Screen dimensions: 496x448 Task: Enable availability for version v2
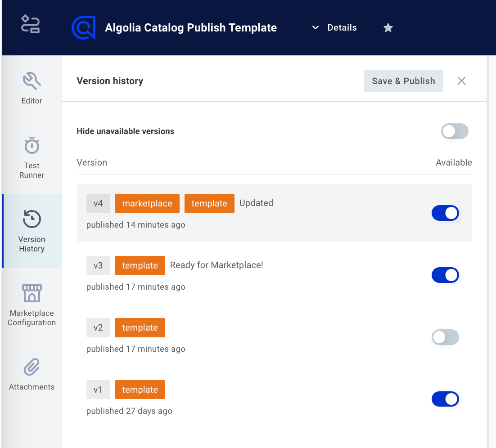coord(445,337)
